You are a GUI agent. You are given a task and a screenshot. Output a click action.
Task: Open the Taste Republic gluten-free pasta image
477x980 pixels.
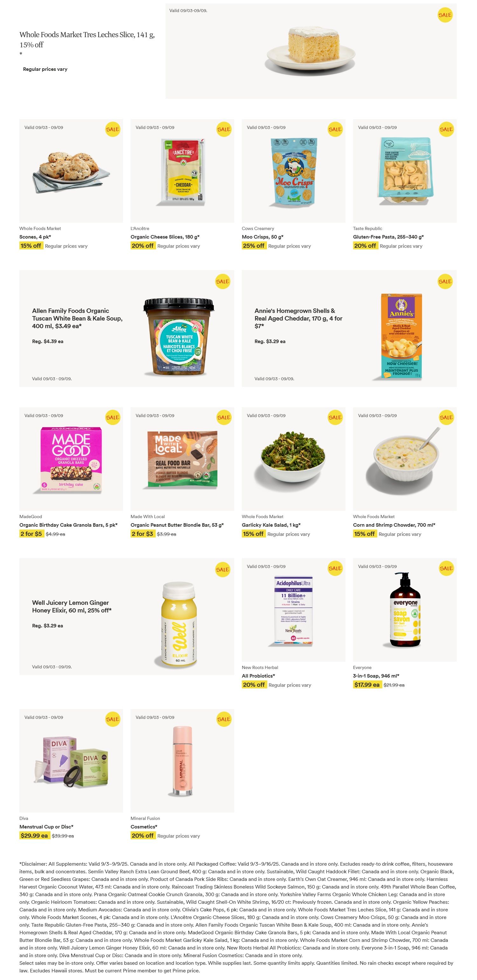coord(405,171)
